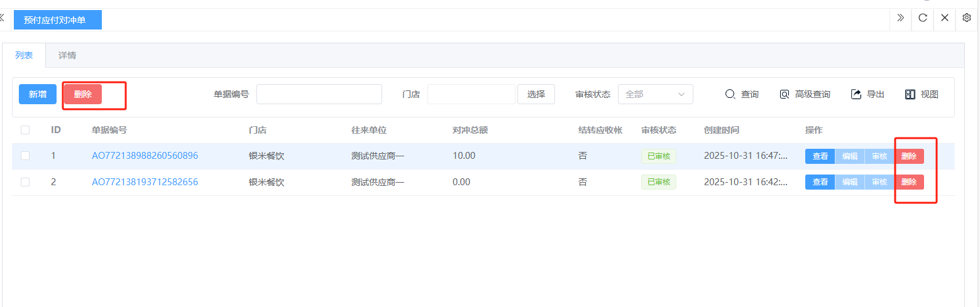
Task: Toggle the select-all checkbox in table header
Action: pos(25,130)
